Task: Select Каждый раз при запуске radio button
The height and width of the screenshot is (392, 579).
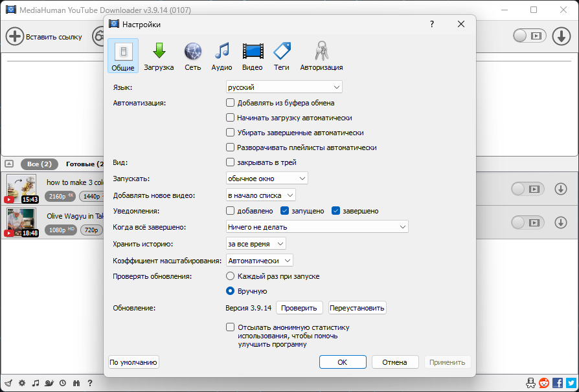Action: click(230, 276)
